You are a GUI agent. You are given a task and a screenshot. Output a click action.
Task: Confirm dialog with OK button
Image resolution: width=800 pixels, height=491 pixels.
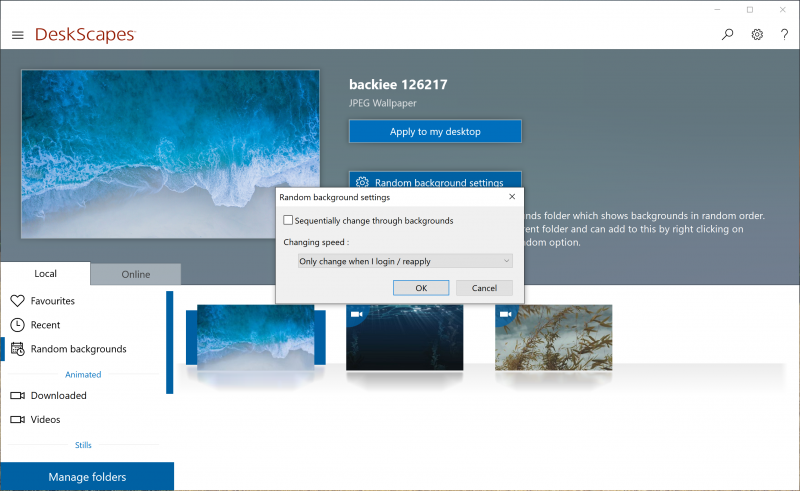coord(421,288)
